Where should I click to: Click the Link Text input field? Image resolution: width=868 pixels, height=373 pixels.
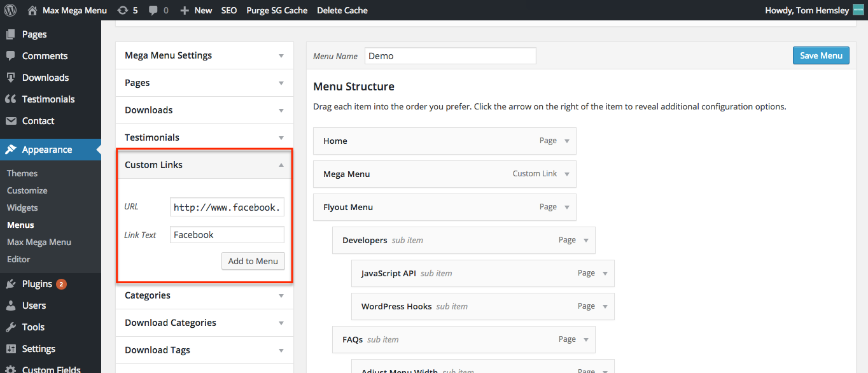[227, 235]
